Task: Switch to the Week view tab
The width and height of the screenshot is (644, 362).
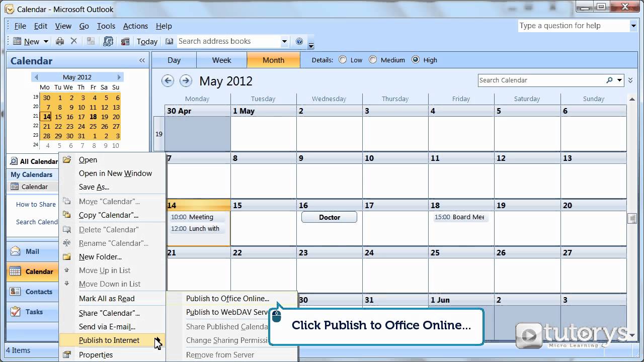Action: 221,60
